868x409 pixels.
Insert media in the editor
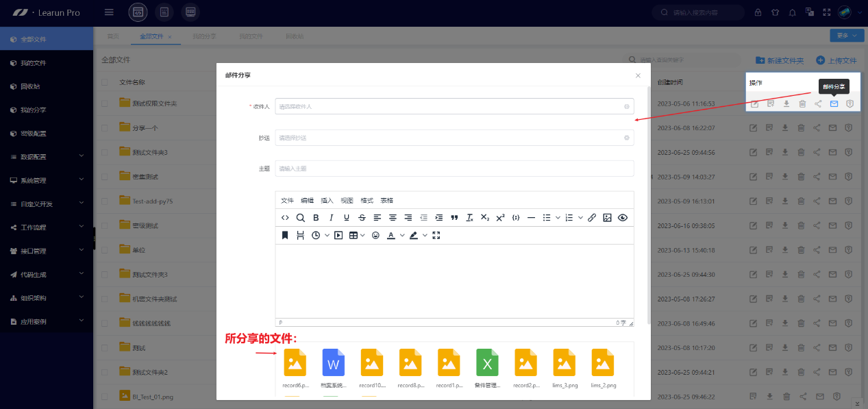click(x=338, y=235)
